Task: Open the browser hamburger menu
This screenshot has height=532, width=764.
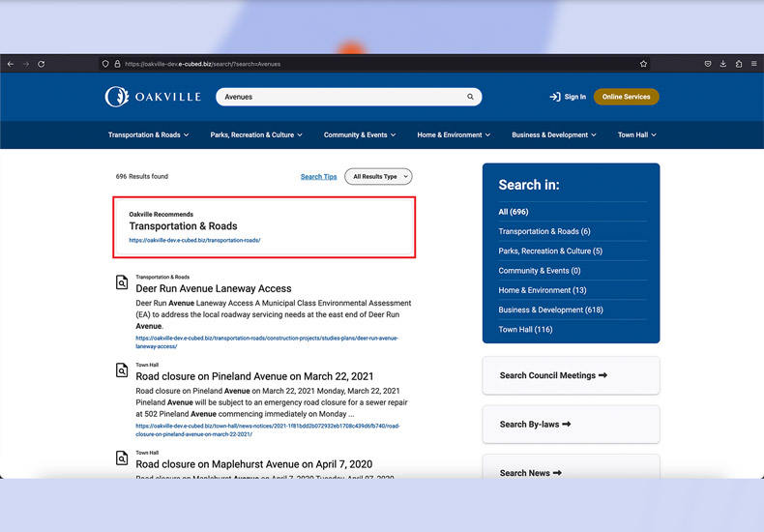Action: (x=754, y=64)
